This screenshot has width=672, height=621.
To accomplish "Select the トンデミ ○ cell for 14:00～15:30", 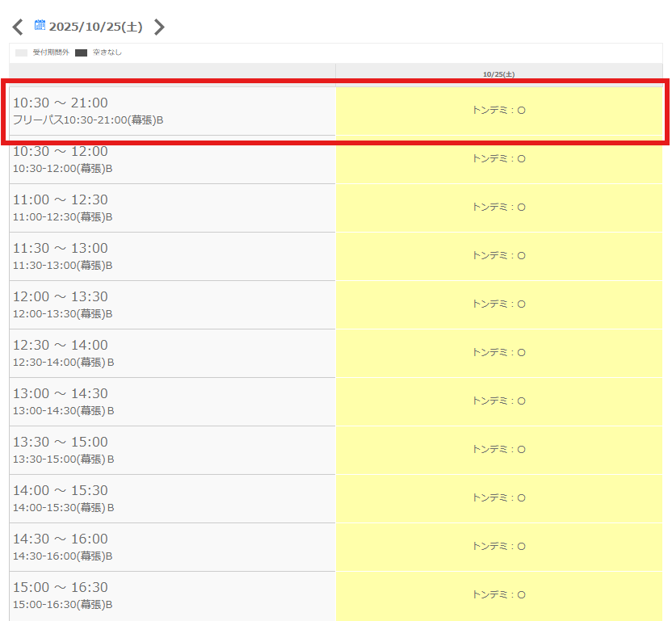I will 498,498.
